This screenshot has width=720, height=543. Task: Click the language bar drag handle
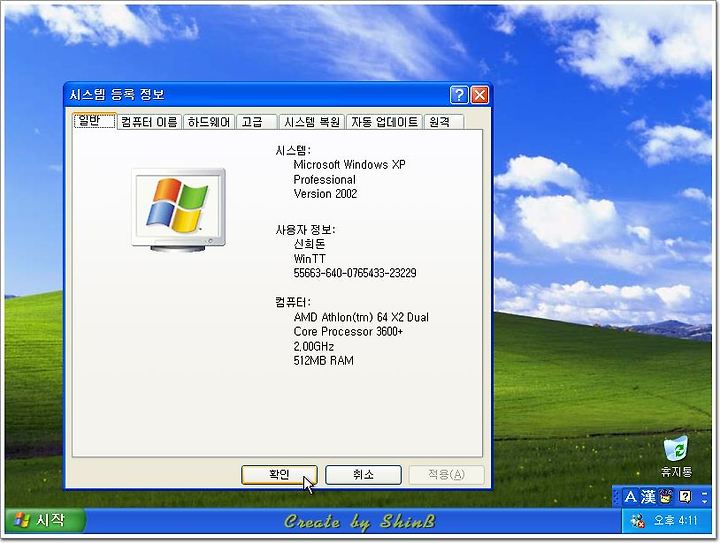tap(617, 497)
